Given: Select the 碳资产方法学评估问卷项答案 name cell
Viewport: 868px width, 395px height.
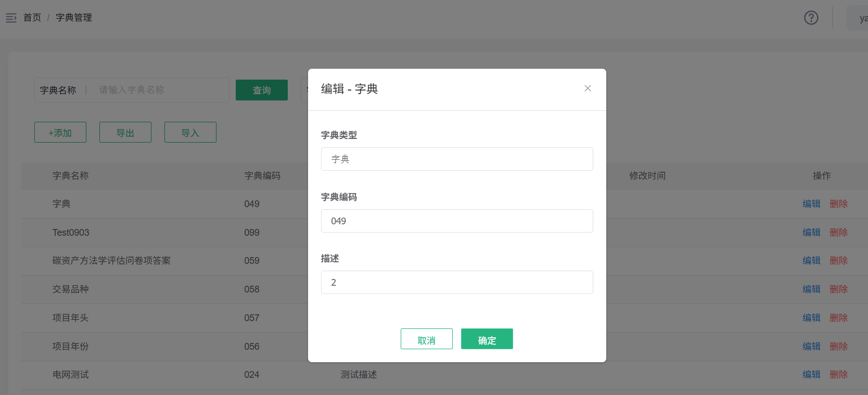Looking at the screenshot, I should click(111, 261).
